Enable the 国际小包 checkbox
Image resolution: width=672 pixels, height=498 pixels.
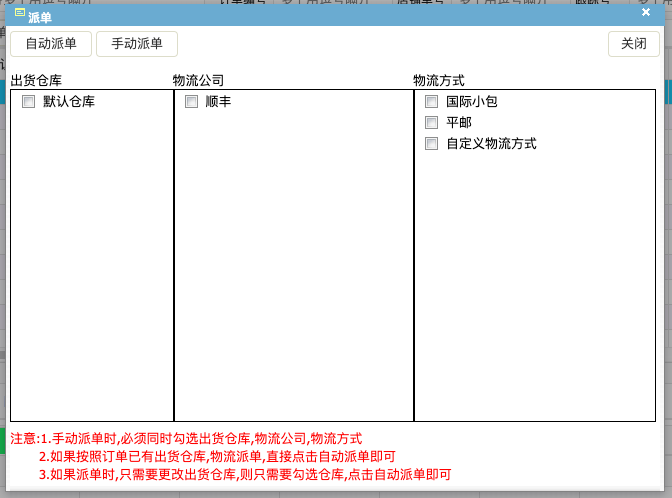point(431,102)
